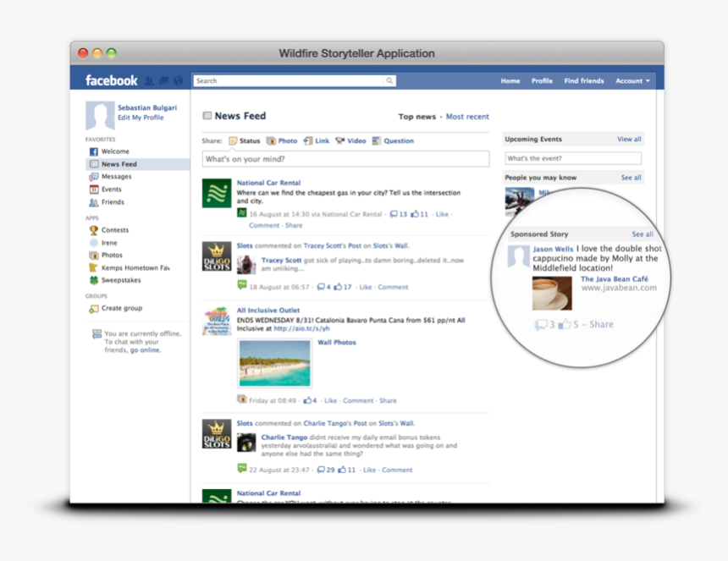
Task: Click the Sweepstakes clover icon
Action: 94,280
